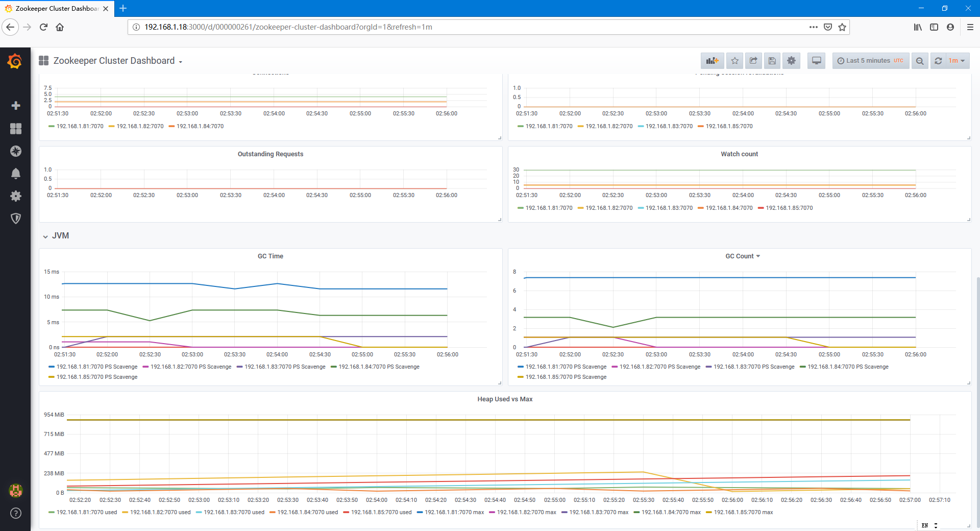
Task: Click color swatch of 192.168.1.83:7070 in Watch count
Action: tap(641, 208)
